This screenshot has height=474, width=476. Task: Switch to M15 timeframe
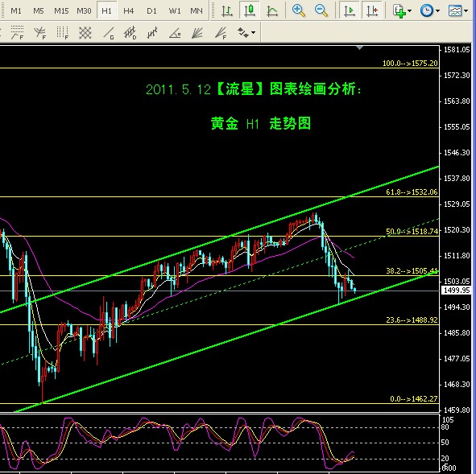[x=61, y=11]
